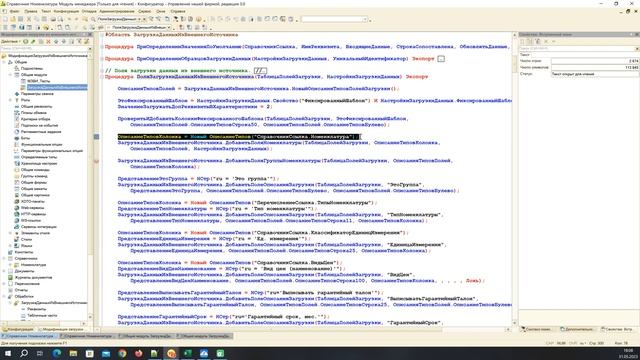
Task: Select Боты icon in tree
Action: (17, 138)
